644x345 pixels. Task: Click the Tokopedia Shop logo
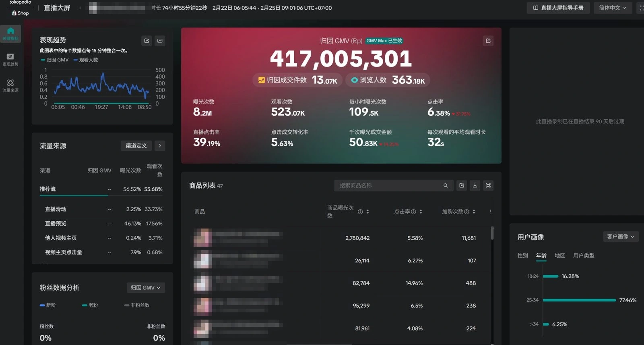coord(20,8)
